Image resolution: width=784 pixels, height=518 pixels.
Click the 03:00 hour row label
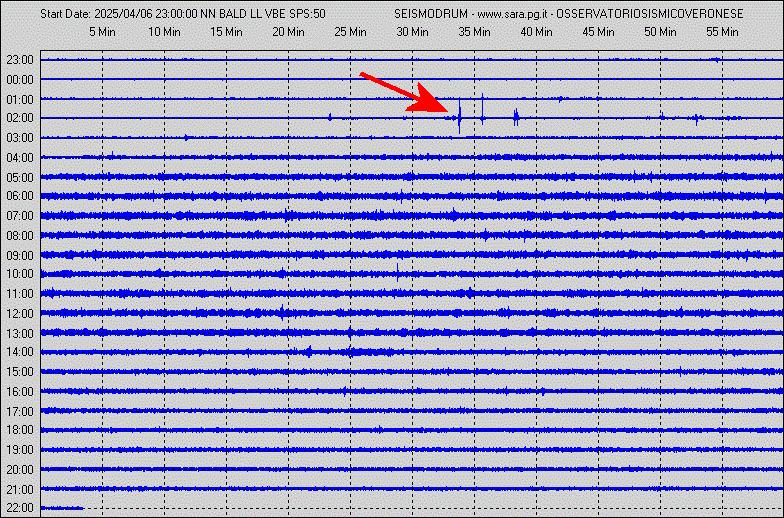[x=20, y=138]
